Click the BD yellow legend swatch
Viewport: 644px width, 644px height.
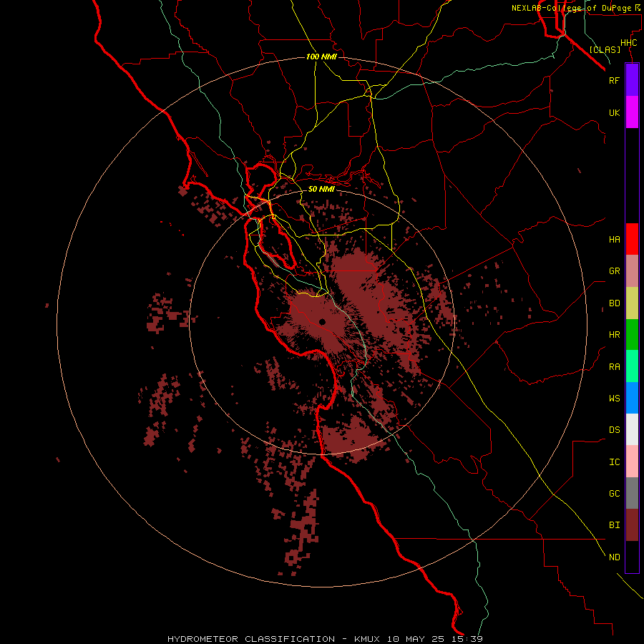click(632, 303)
